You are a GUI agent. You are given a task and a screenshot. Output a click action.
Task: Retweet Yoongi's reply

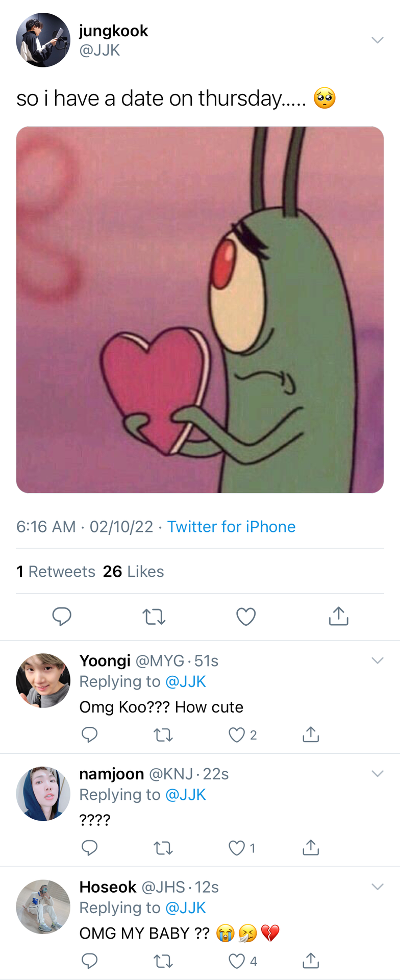(x=163, y=735)
